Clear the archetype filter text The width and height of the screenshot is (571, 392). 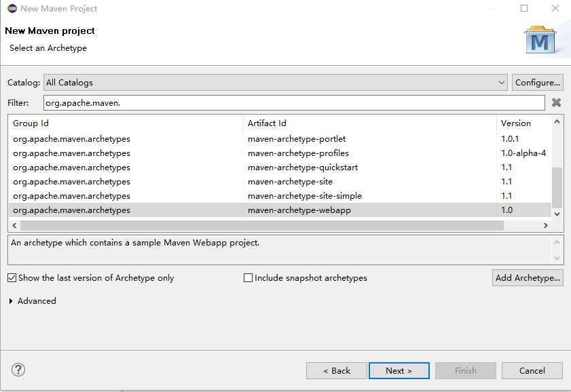click(x=556, y=102)
